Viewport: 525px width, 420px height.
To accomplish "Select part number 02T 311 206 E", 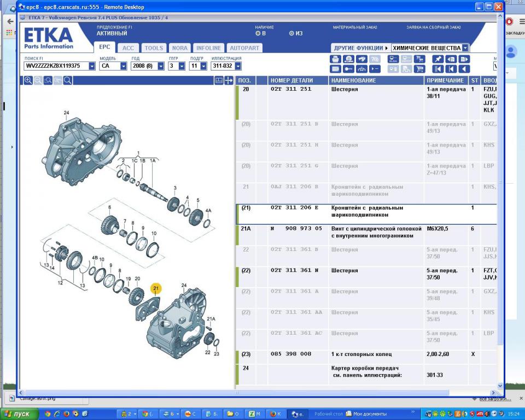I will [295, 208].
